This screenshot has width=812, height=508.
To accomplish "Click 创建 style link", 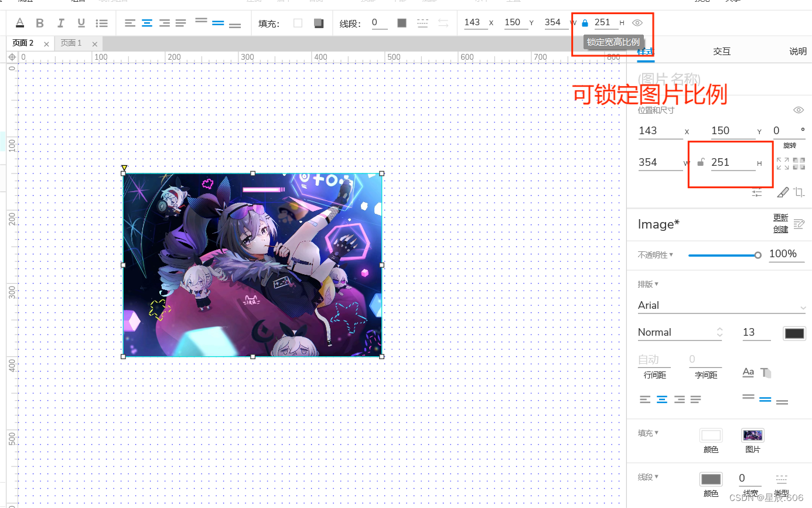I will coord(780,229).
